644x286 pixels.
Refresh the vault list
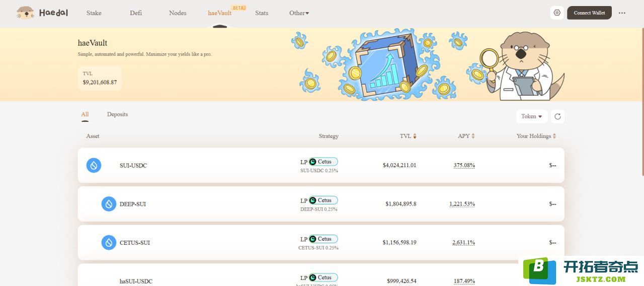click(557, 116)
